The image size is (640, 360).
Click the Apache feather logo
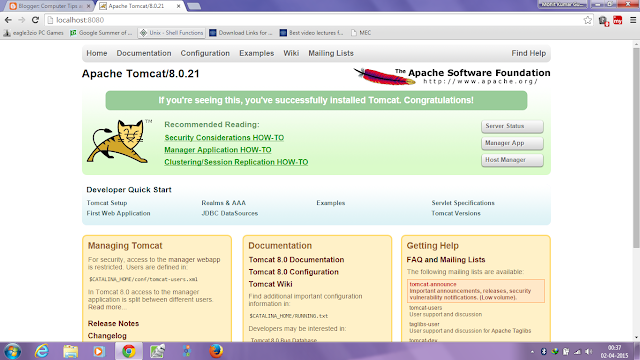click(384, 76)
